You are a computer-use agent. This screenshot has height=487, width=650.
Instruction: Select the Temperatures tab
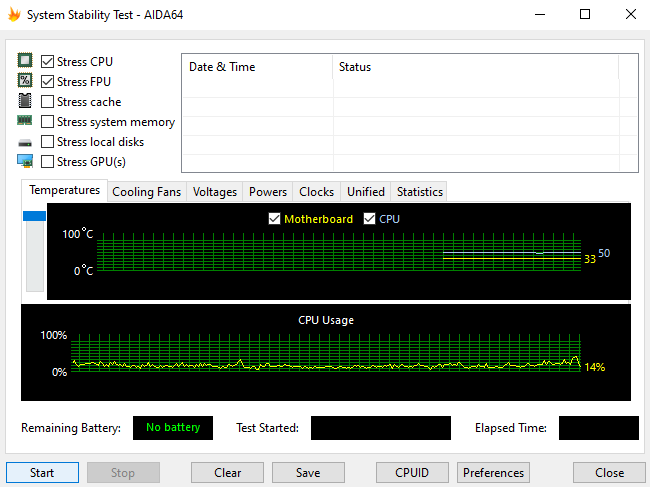pyautogui.click(x=65, y=190)
